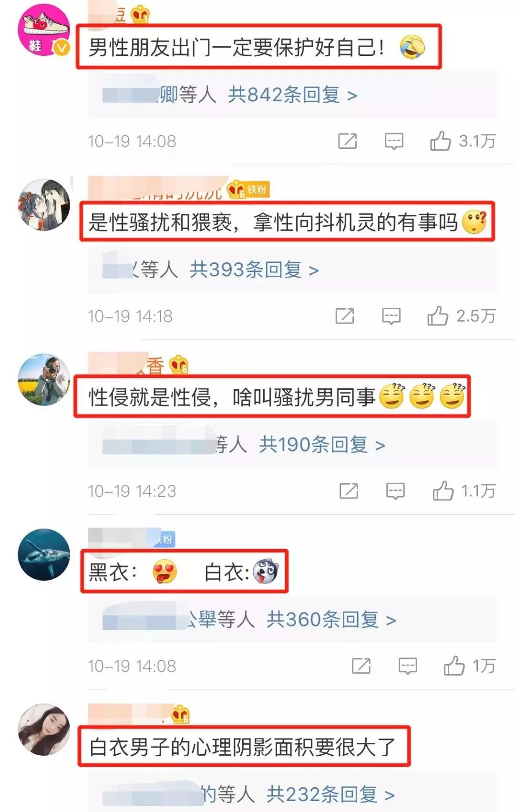Screen dimensions: 515x812
Task: Expand 共842条回复 thread
Action: click(x=292, y=95)
